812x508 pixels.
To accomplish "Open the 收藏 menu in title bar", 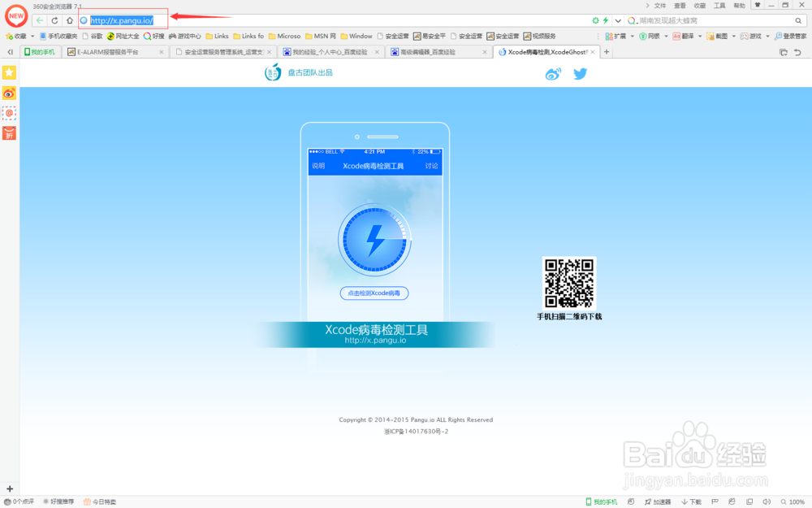I will point(700,6).
